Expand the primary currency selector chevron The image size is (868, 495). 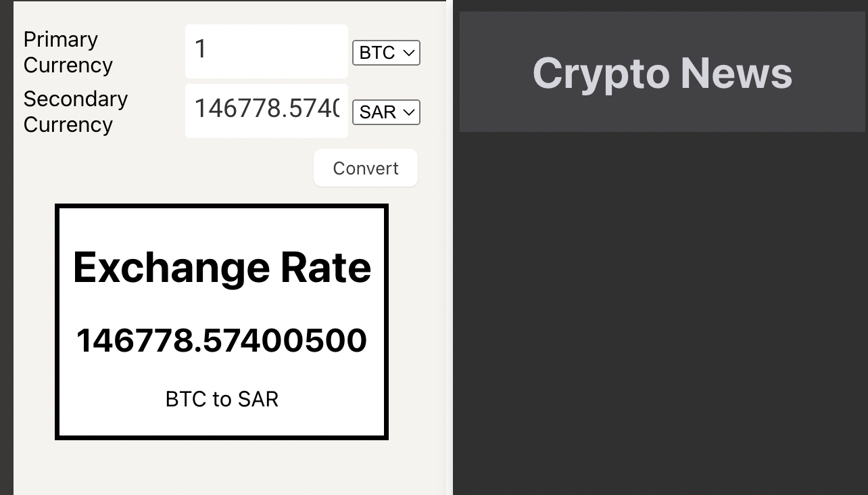tap(408, 53)
